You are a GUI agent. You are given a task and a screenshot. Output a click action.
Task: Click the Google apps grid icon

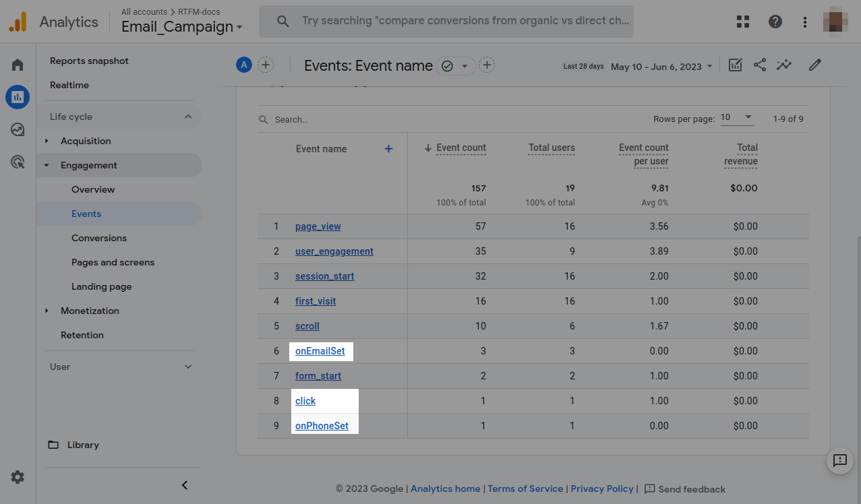(x=743, y=22)
